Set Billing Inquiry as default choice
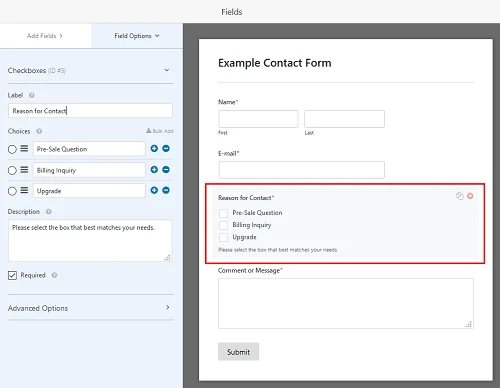Screen dimensions: 500x388 coord(12,171)
